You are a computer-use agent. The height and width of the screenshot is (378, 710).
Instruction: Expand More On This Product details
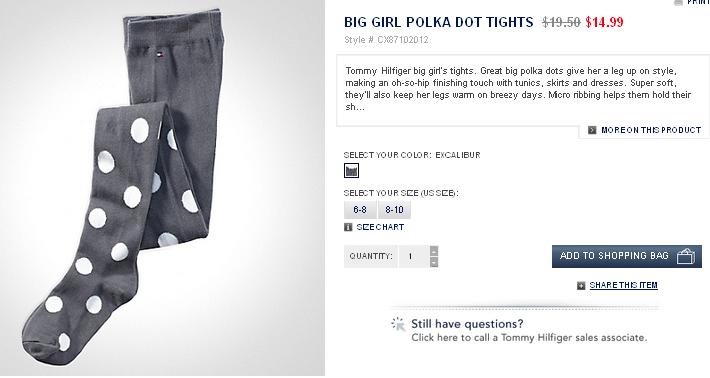tap(651, 130)
